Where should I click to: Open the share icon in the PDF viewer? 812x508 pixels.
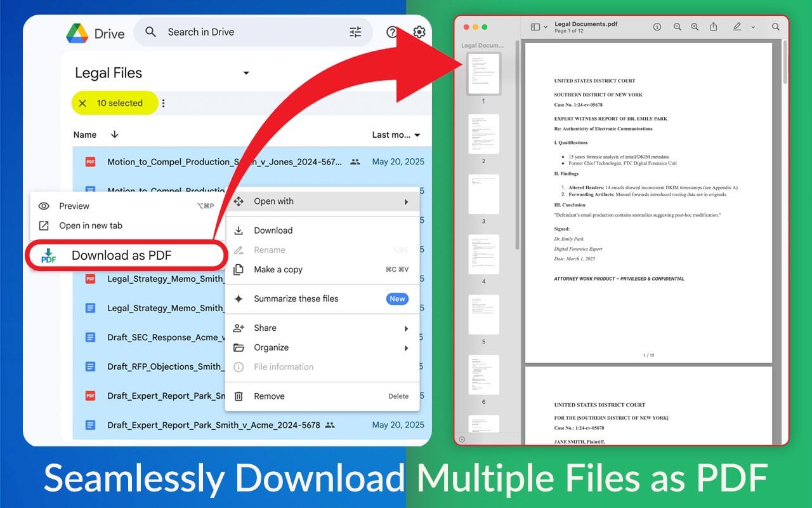click(714, 27)
